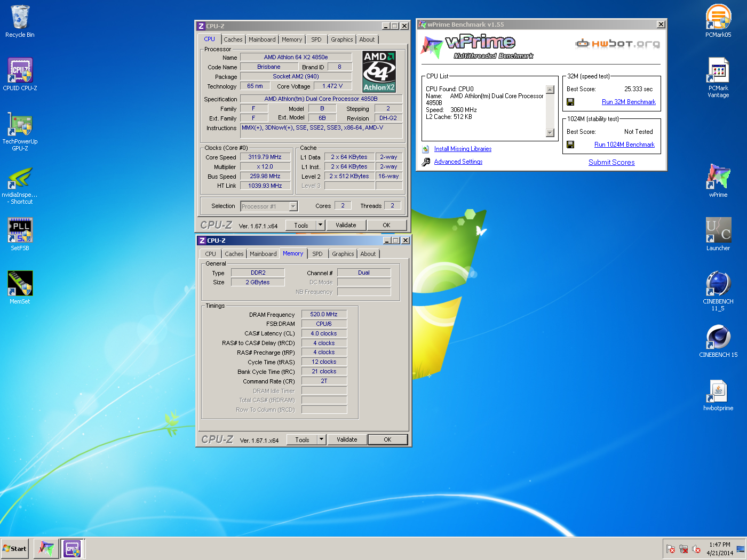Image resolution: width=747 pixels, height=560 pixels.
Task: Open MemSet desktop shortcut
Action: click(x=20, y=287)
